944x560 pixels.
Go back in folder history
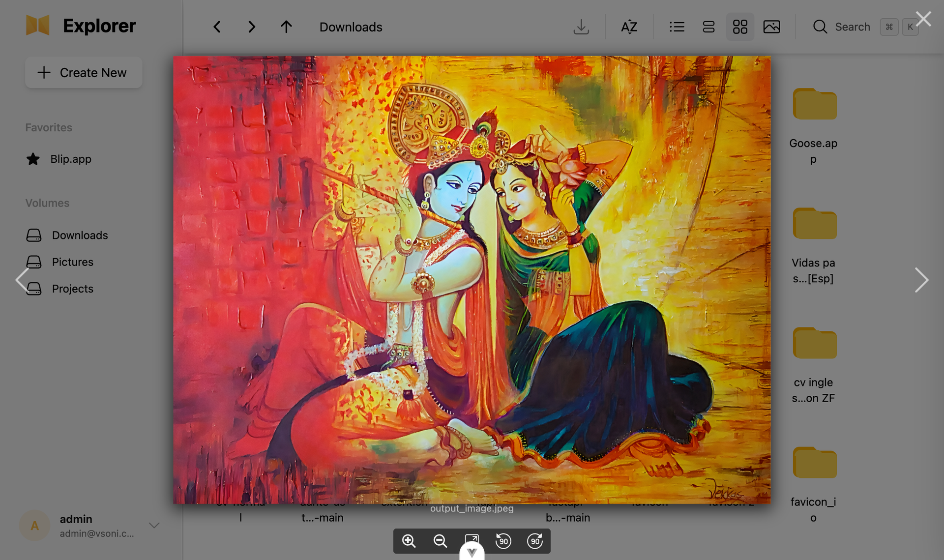click(217, 27)
